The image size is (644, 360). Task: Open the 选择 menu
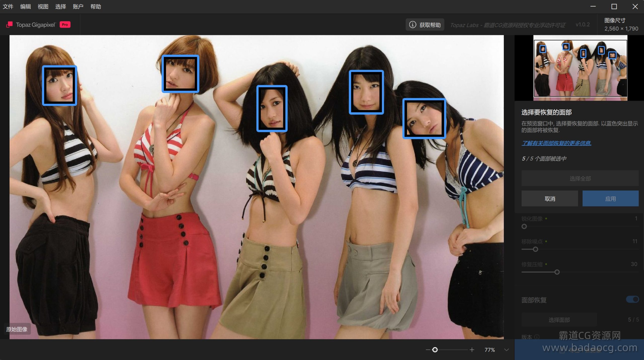pyautogui.click(x=61, y=7)
